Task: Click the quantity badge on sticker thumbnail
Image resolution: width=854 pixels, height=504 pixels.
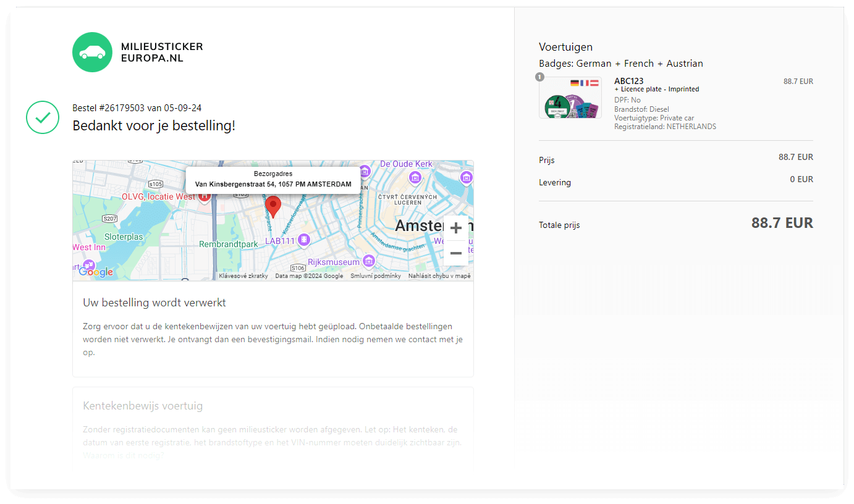Action: [x=539, y=77]
